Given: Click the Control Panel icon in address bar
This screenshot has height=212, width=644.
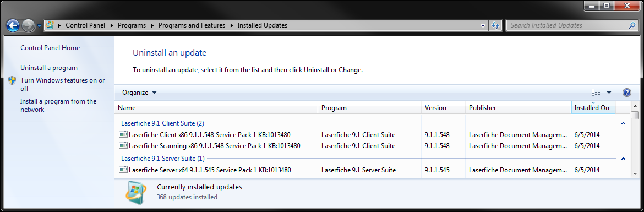Looking at the screenshot, I should 50,25.
